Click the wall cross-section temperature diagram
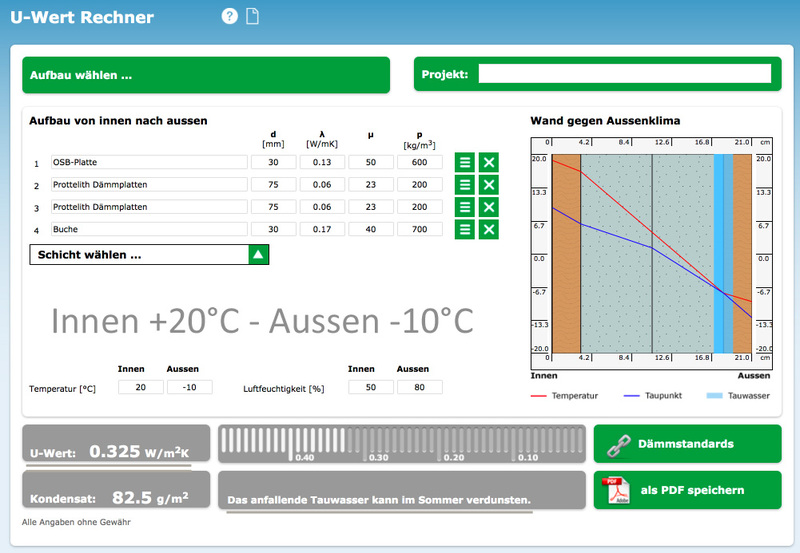 pos(651,254)
